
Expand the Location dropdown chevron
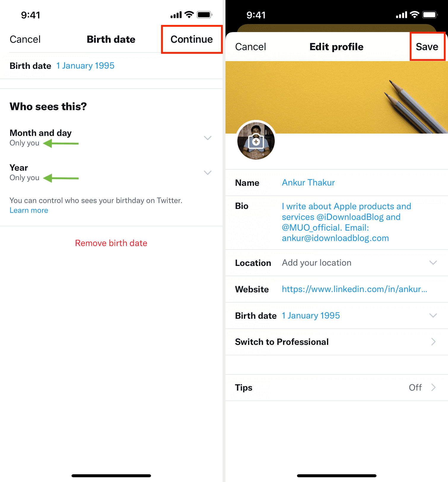click(x=433, y=263)
